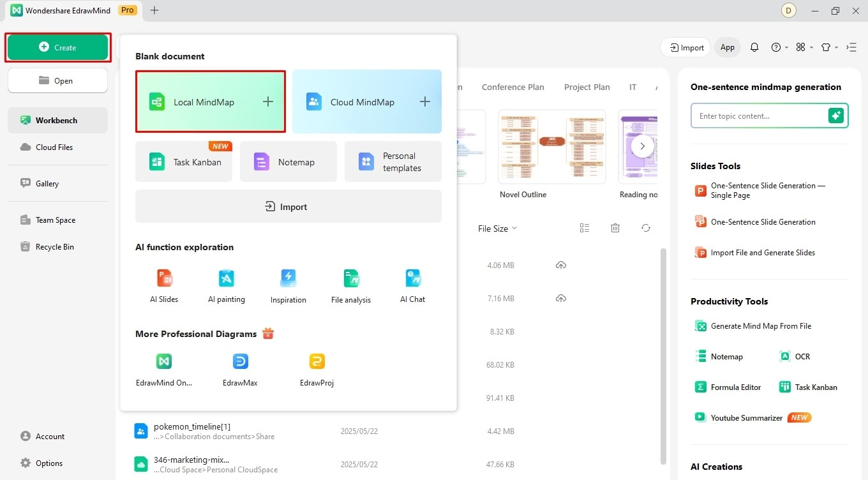Click the trash delete icon above file list
Screen dimensions: 868x480
(x=615, y=228)
